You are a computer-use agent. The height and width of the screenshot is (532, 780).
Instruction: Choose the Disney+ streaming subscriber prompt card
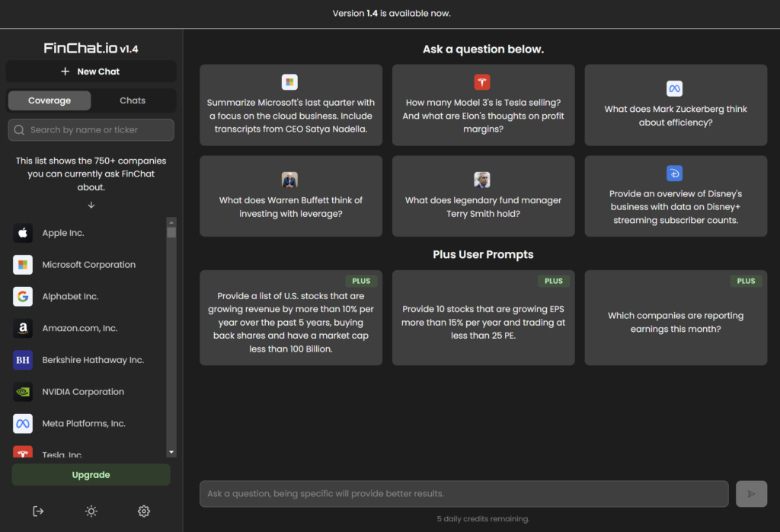pos(675,196)
